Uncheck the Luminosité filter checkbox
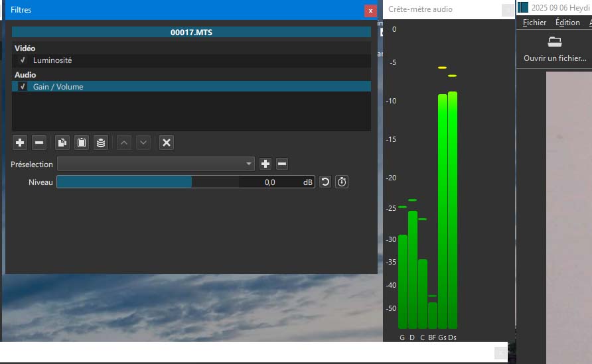Screen dimensions: 592x364 point(23,60)
